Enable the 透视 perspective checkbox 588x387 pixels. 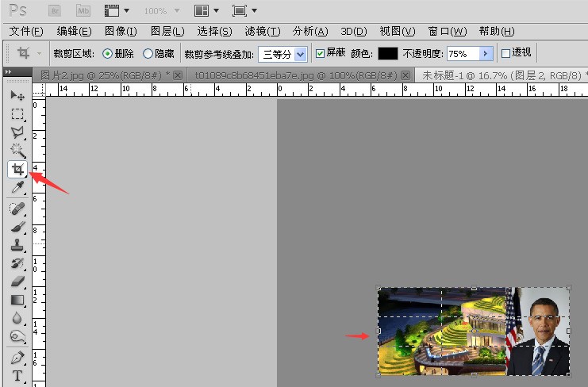[x=505, y=53]
